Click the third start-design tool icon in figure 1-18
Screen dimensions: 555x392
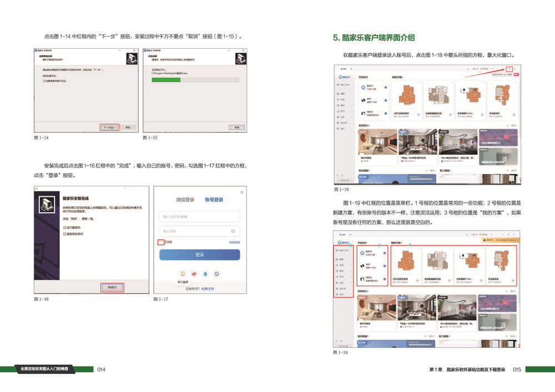click(363, 114)
